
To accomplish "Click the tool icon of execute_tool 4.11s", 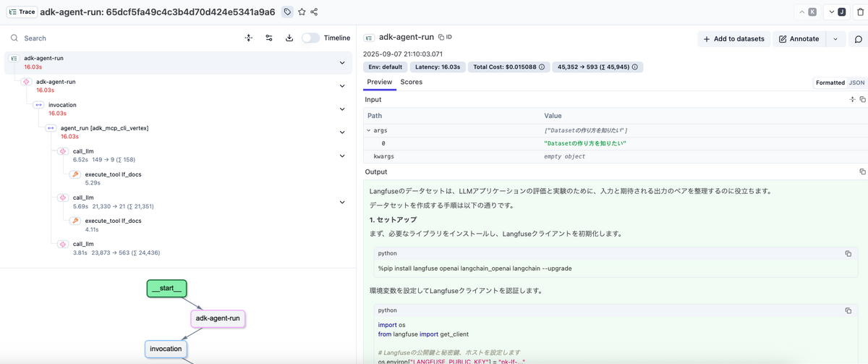I will pyautogui.click(x=75, y=221).
